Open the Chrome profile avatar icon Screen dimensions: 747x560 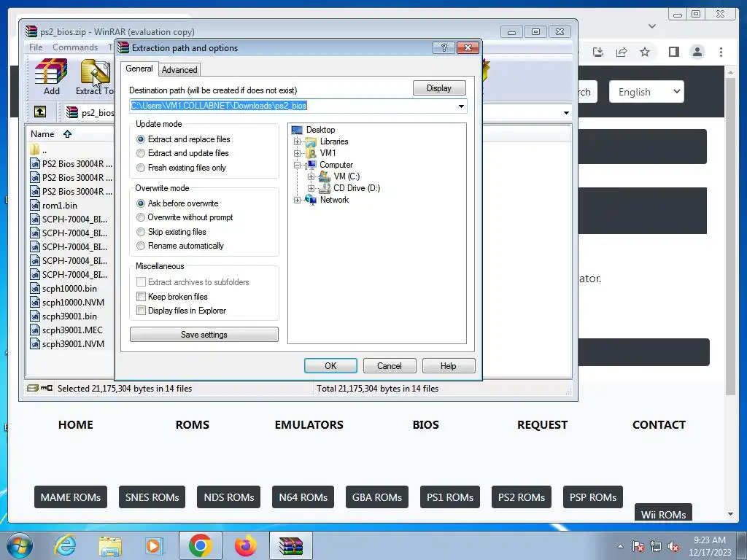697,52
